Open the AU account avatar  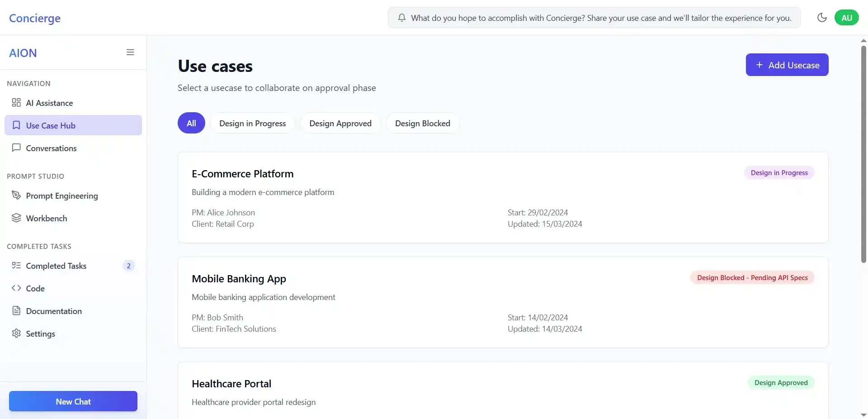click(x=847, y=18)
